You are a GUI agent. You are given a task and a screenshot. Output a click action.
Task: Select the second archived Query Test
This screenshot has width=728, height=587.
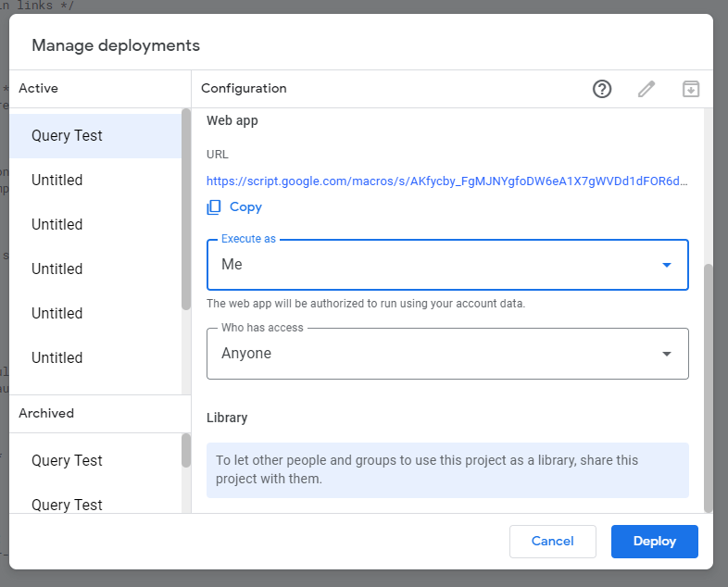click(x=95, y=504)
